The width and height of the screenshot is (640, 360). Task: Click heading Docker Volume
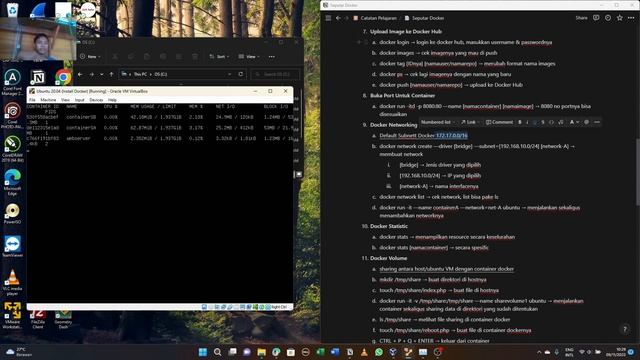(388, 258)
